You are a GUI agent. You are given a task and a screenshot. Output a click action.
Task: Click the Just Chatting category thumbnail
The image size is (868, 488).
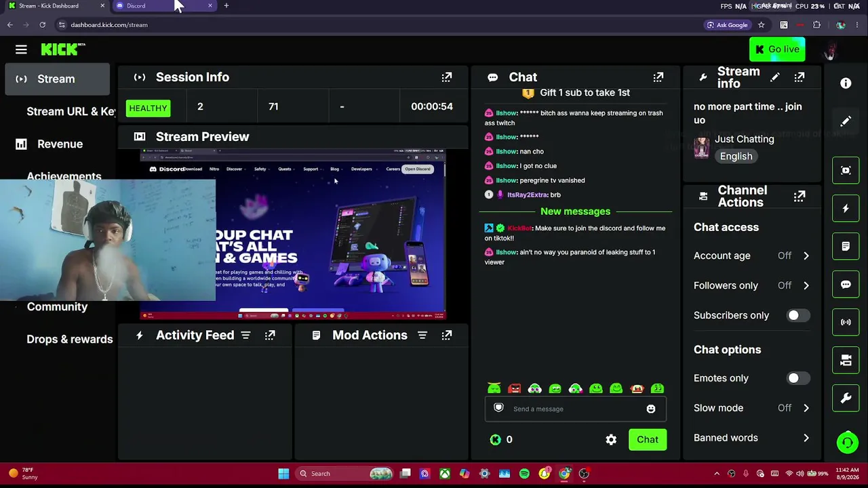[702, 148]
